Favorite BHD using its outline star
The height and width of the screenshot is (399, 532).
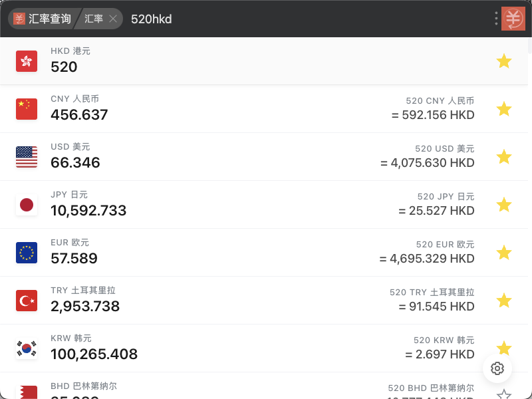[x=504, y=394]
